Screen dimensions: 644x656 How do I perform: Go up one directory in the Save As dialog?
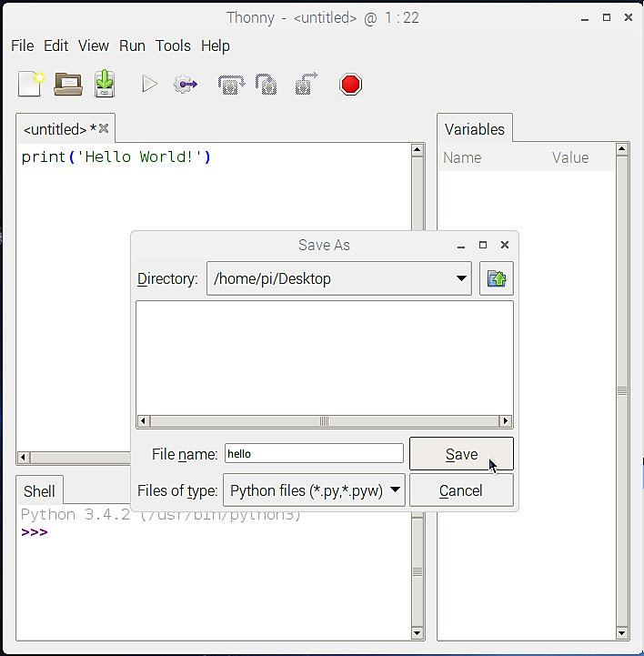pos(497,278)
